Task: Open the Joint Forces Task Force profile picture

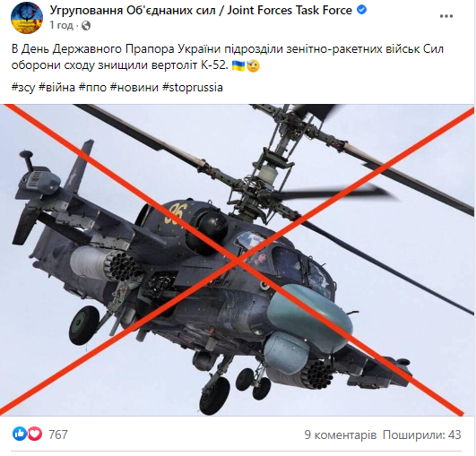Action: click(x=27, y=18)
